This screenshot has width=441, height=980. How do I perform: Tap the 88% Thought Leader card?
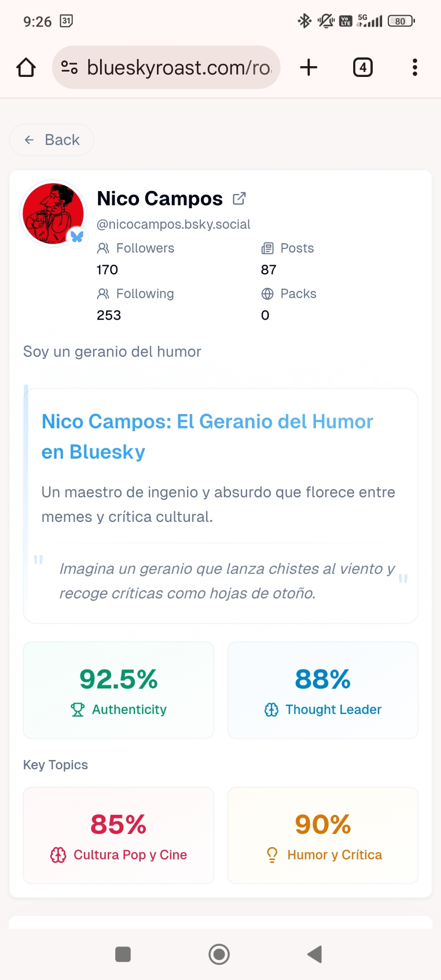(323, 690)
